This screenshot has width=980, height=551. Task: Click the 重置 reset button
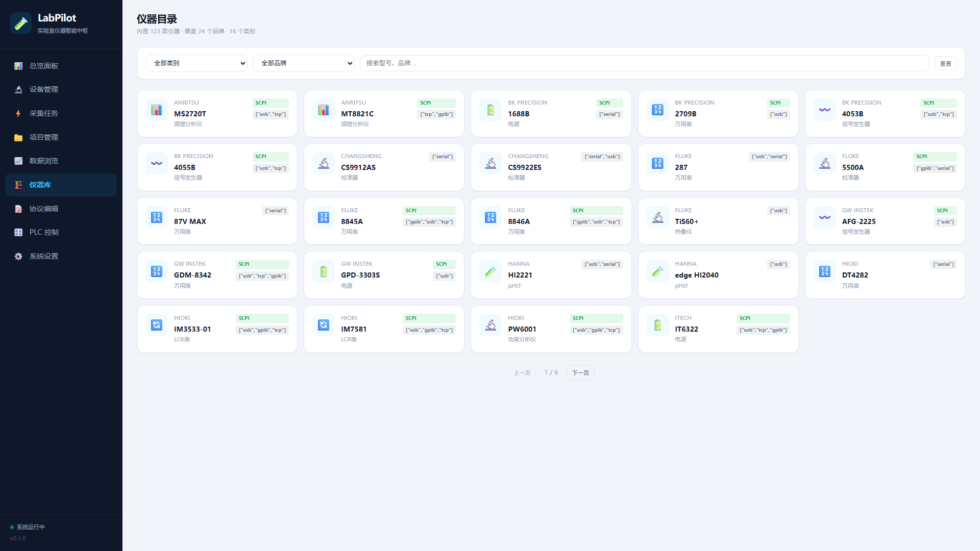946,63
